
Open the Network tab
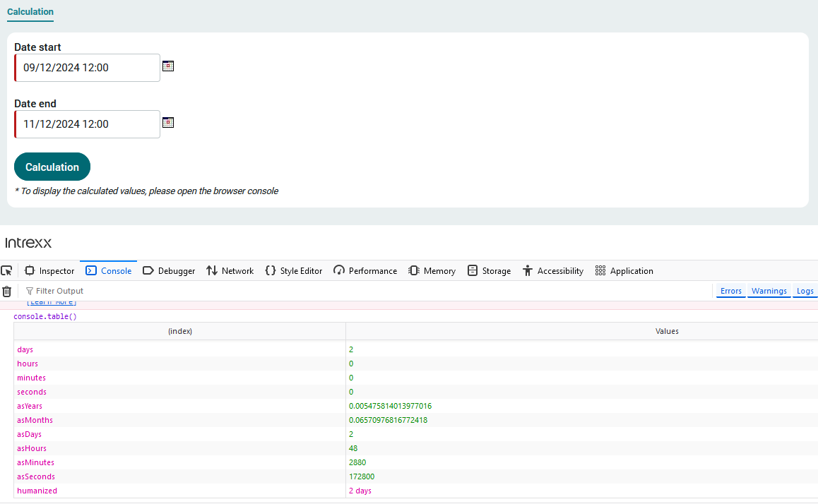230,270
